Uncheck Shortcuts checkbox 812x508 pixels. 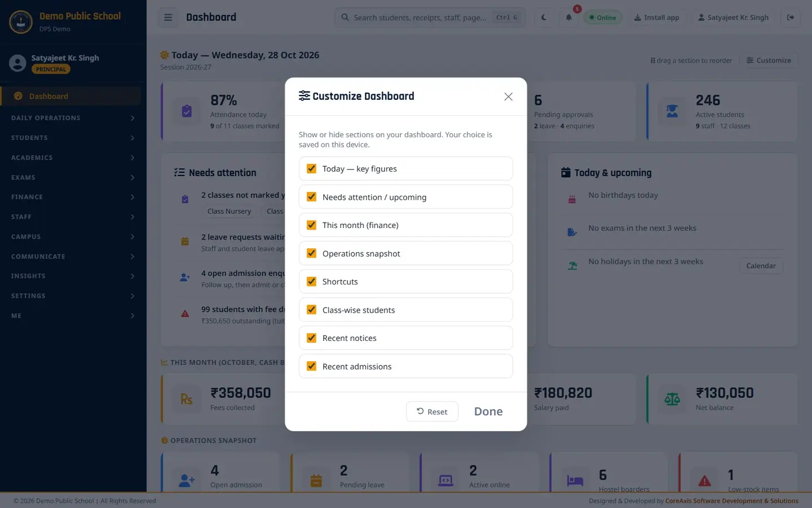311,281
